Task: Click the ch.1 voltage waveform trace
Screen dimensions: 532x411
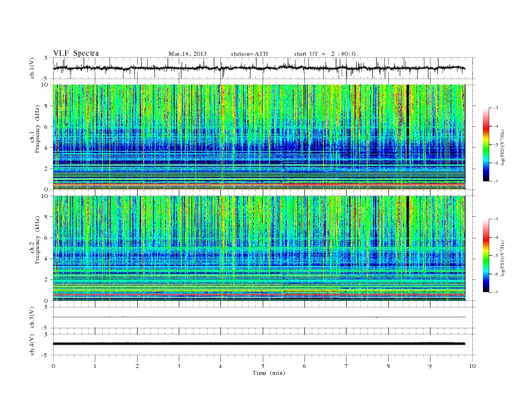Action: (259, 68)
